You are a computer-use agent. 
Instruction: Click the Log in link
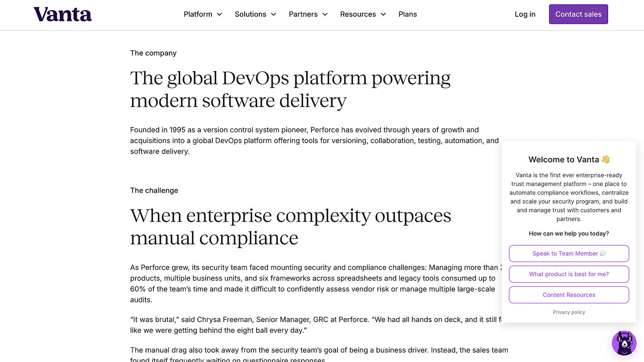click(x=525, y=14)
